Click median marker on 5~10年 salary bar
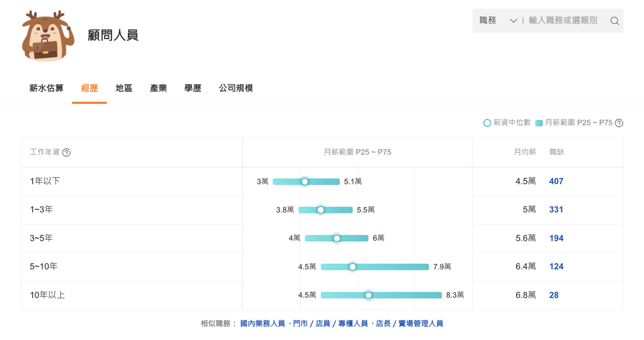This screenshot has height=340, width=644. 352,267
